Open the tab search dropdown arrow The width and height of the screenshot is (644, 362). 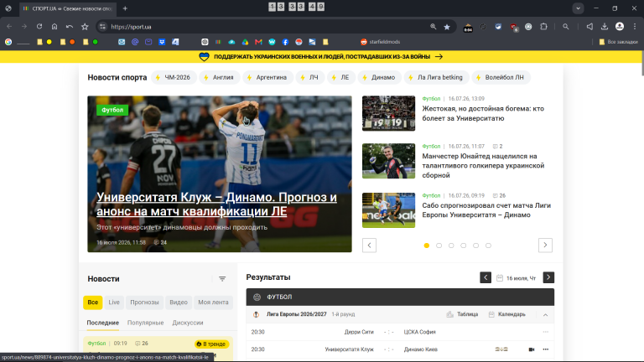578,8
